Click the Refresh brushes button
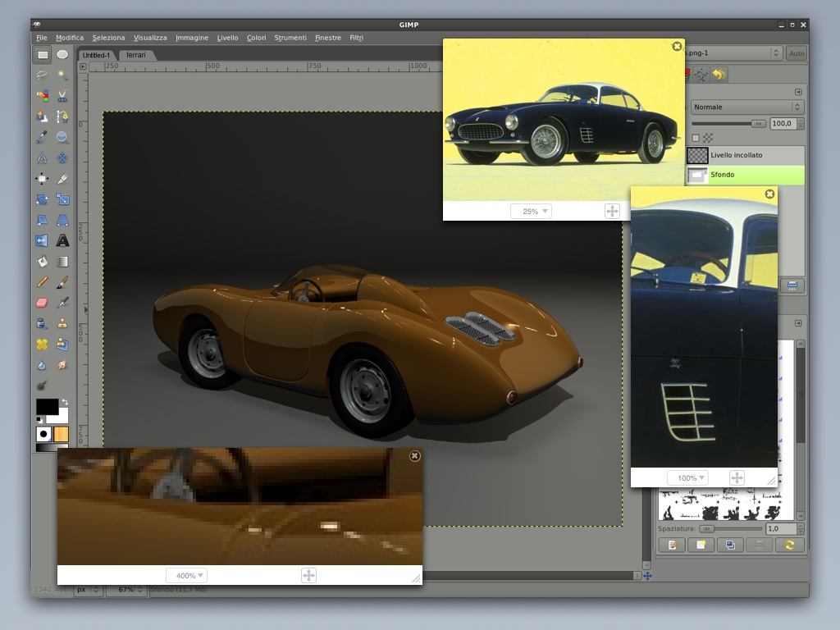Image resolution: width=840 pixels, height=630 pixels. click(789, 545)
